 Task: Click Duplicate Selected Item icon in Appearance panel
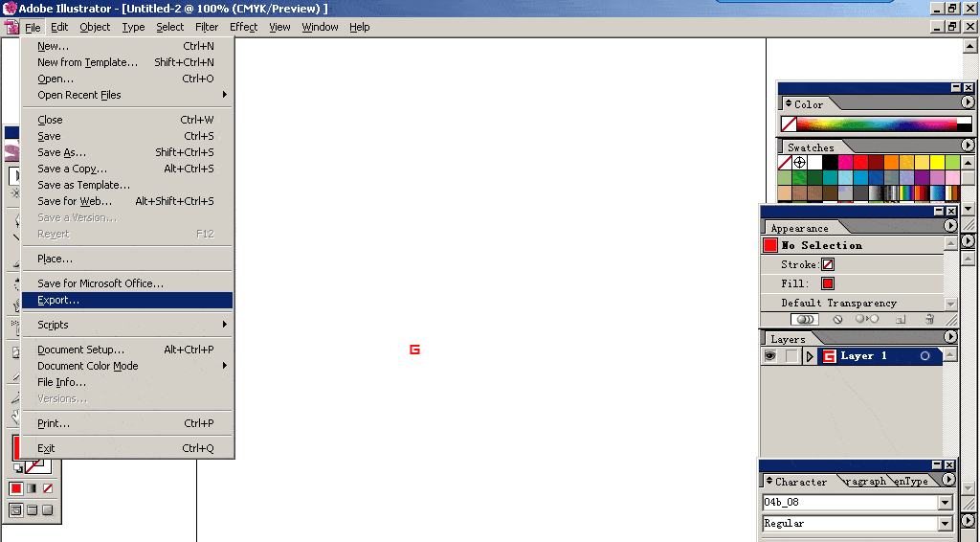click(901, 320)
